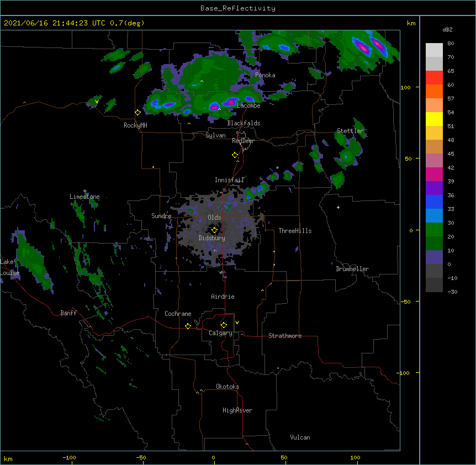Click the Ponoka city label
Viewport: 476px width, 465px height.
coord(265,75)
